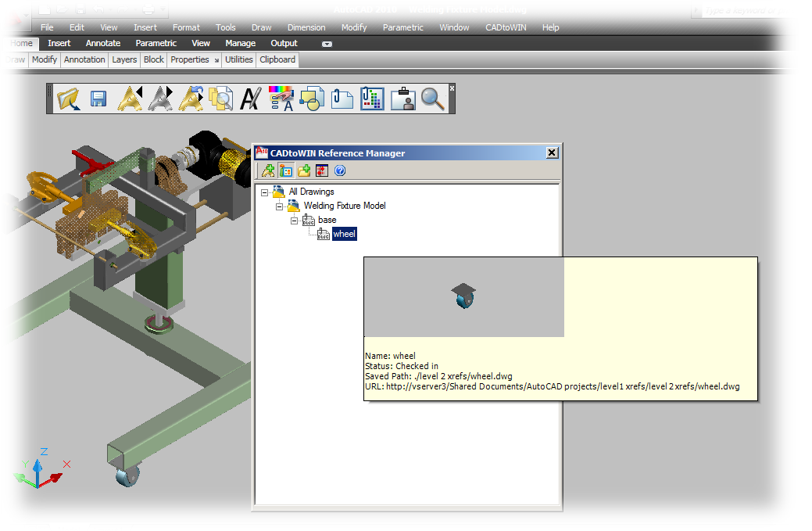The image size is (812, 531).
Task: Open the Layers ribbon panel
Action: pos(124,59)
